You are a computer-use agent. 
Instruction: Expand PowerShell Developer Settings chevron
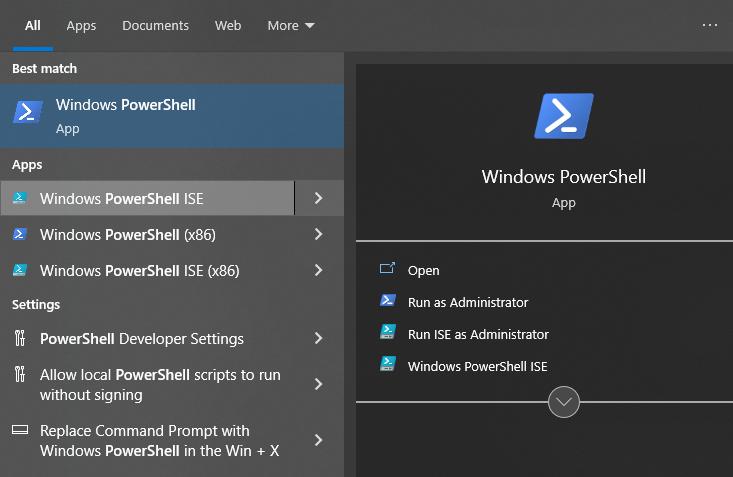(319, 339)
